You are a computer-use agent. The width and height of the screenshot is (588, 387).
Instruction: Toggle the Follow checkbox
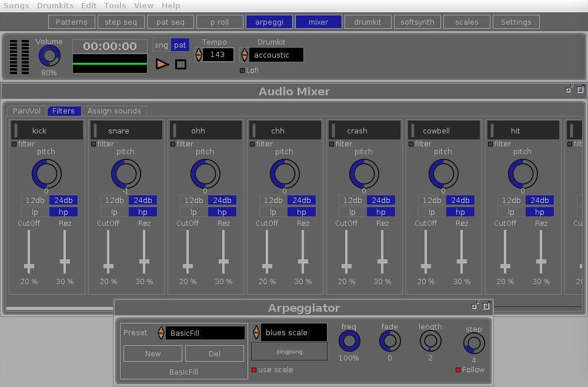pyautogui.click(x=458, y=370)
